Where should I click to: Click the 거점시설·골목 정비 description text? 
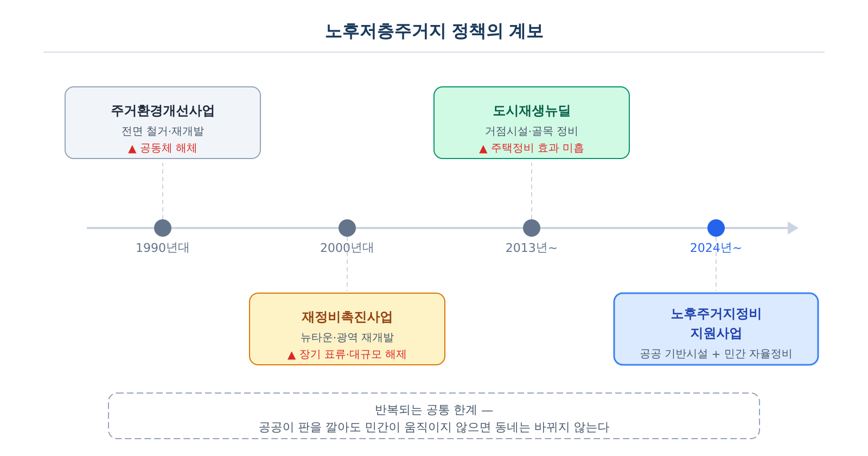coord(532,131)
